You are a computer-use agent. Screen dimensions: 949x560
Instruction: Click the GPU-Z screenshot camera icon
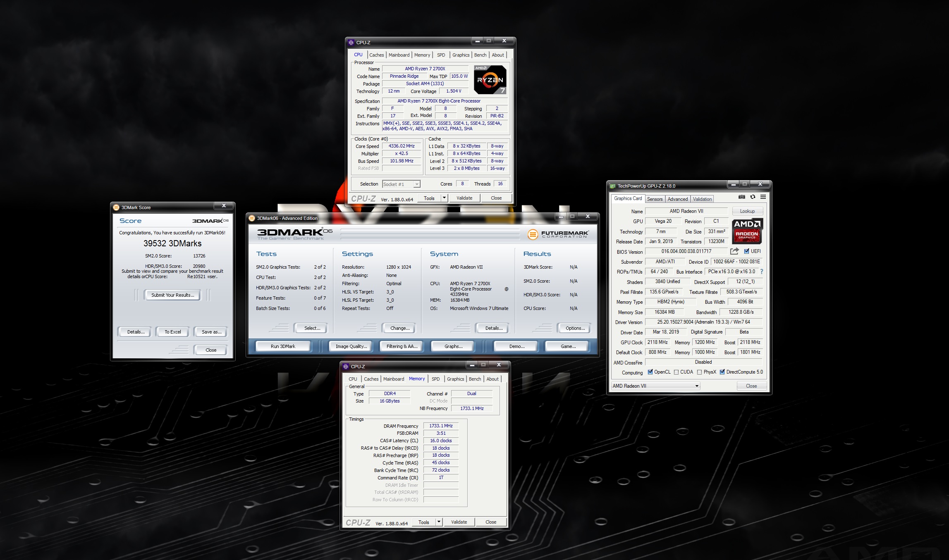pyautogui.click(x=742, y=197)
